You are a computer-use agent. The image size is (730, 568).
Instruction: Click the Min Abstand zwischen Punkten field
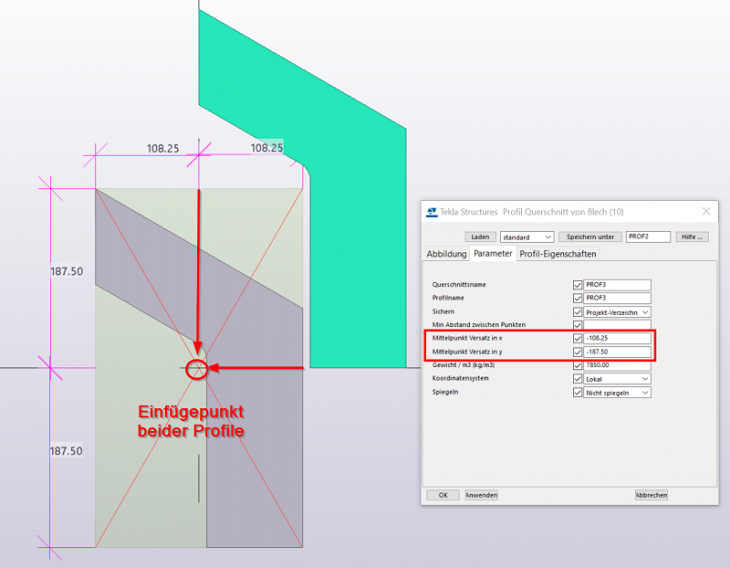(x=617, y=325)
